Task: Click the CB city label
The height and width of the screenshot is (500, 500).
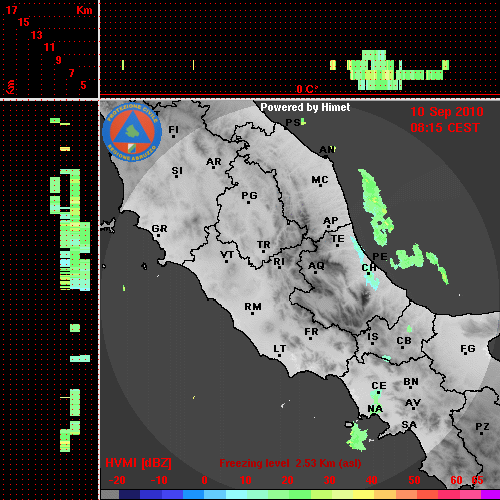Action: click(x=404, y=341)
